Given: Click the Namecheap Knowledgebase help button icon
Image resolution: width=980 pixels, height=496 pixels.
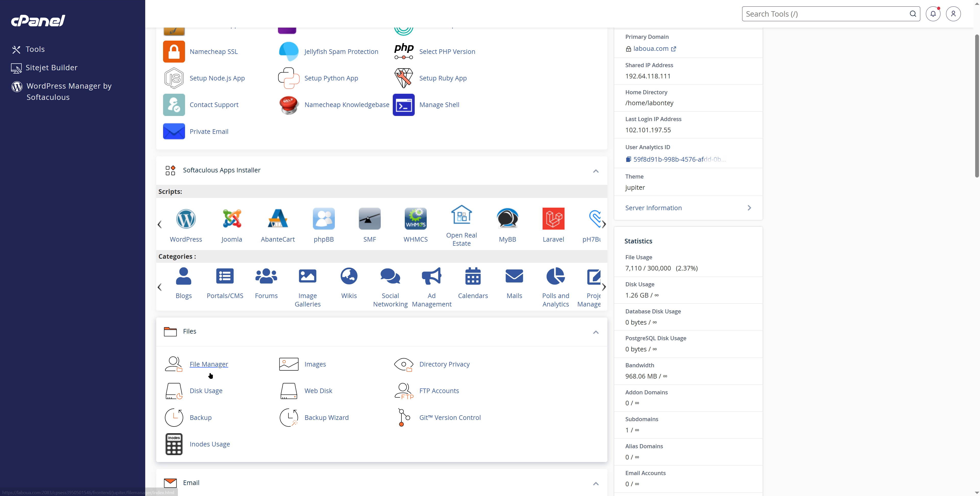Looking at the screenshot, I should (289, 105).
